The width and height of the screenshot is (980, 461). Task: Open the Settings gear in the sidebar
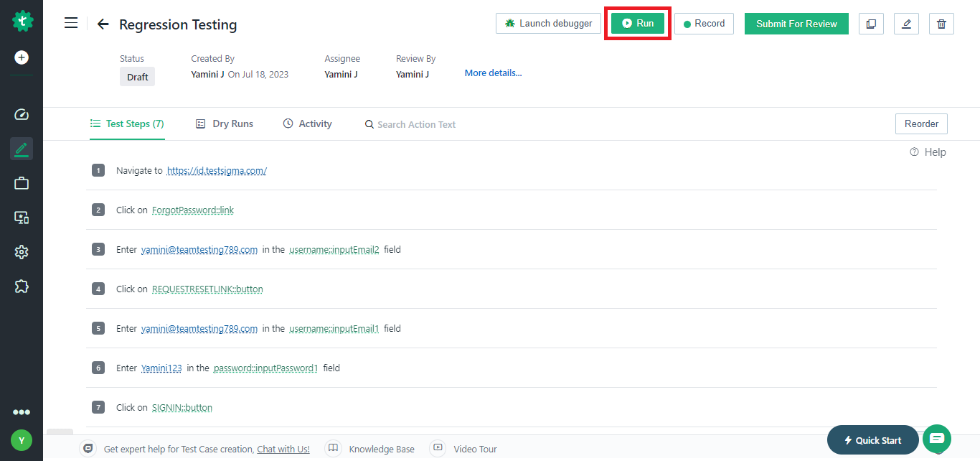tap(21, 251)
